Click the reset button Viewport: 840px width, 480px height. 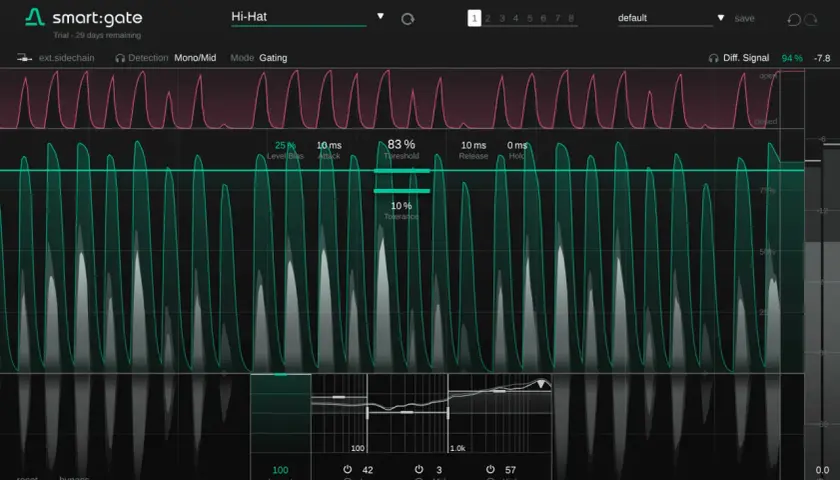coord(27,477)
